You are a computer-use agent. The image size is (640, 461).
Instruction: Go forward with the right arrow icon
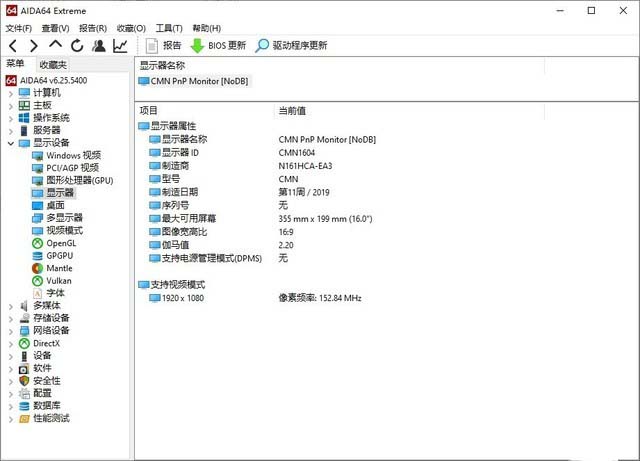point(34,46)
